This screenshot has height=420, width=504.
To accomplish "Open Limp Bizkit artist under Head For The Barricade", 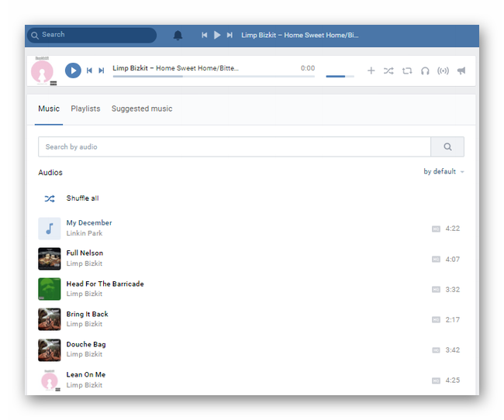I will 85,294.
